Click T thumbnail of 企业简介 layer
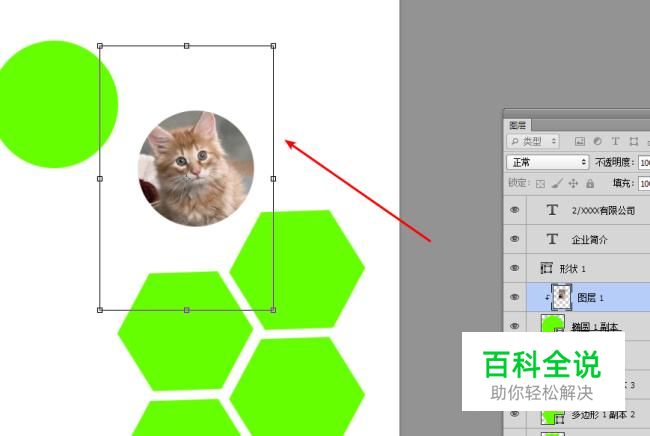 click(552, 239)
